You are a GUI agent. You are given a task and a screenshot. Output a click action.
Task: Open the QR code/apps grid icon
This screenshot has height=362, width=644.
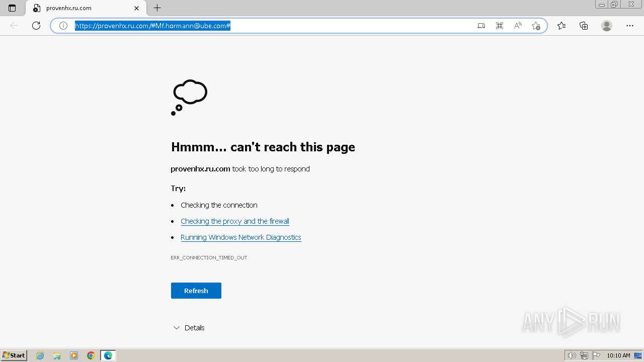tap(500, 26)
